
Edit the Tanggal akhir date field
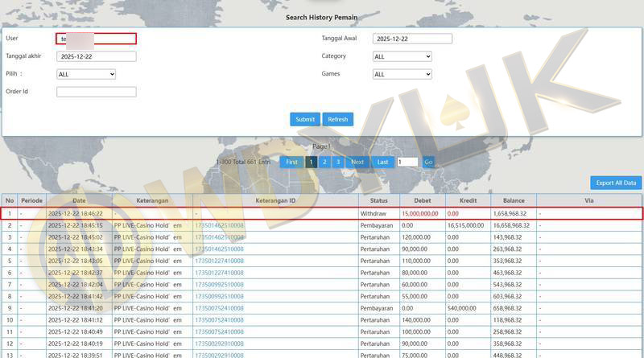tap(97, 56)
